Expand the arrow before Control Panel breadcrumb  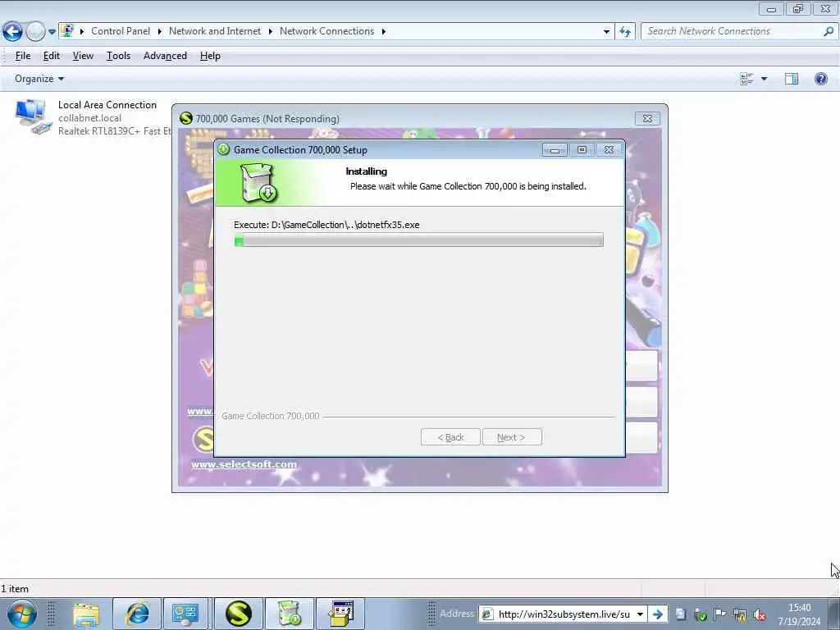82,32
